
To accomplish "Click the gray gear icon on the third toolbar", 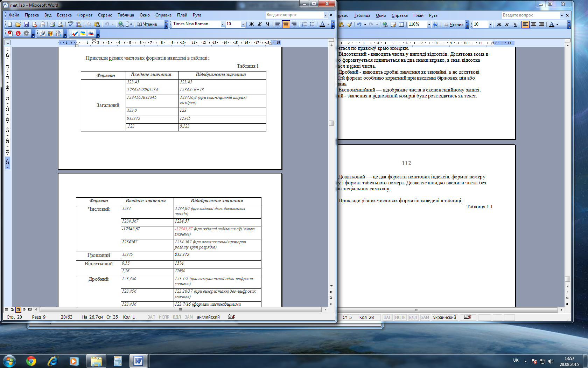I will pyautogui.click(x=26, y=33).
